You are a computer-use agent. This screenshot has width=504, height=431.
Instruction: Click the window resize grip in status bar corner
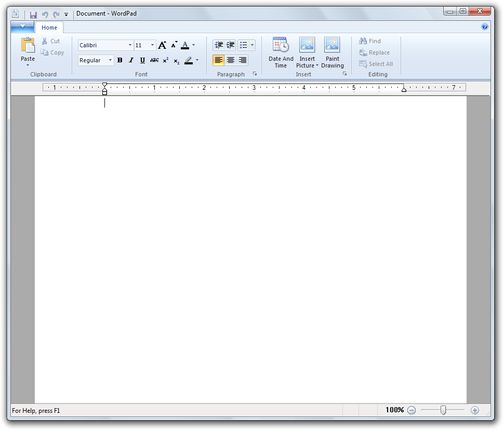[x=487, y=414]
